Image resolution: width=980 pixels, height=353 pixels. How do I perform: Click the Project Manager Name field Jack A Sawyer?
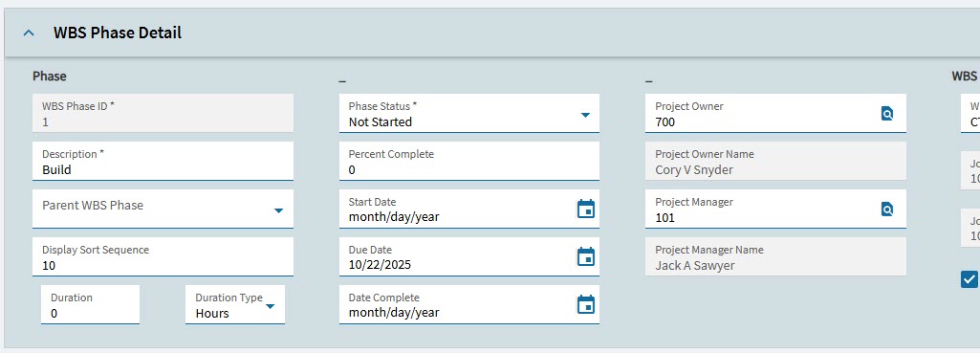pos(775,257)
